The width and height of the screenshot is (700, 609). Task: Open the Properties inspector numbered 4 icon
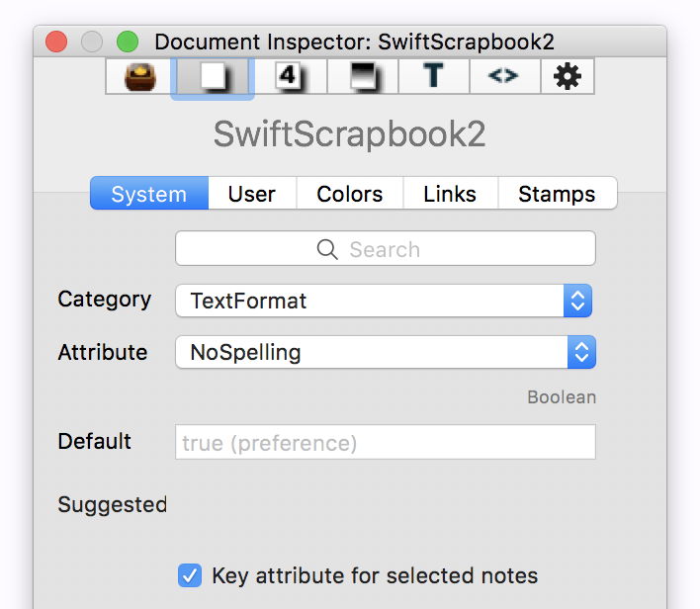(288, 76)
